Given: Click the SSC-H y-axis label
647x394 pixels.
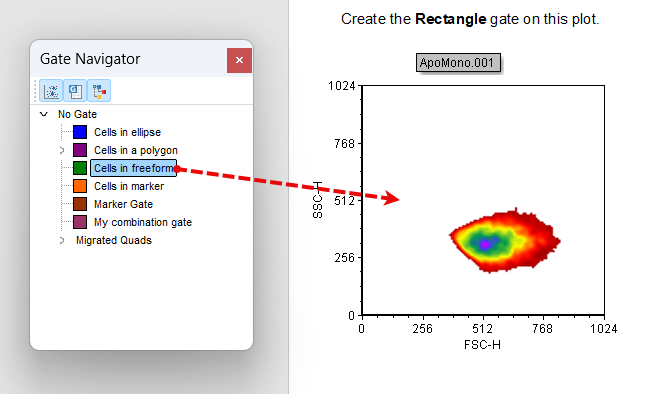Looking at the screenshot, I should 317,200.
